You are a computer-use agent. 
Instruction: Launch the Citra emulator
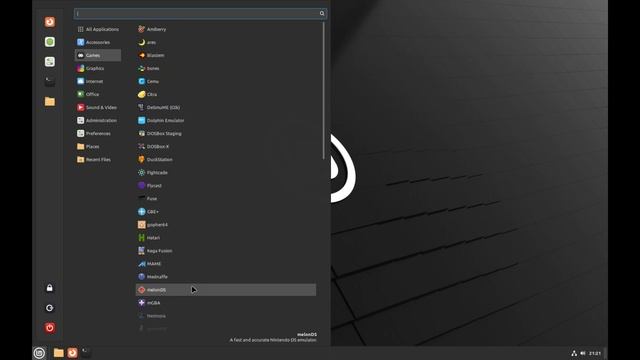pyautogui.click(x=226, y=94)
